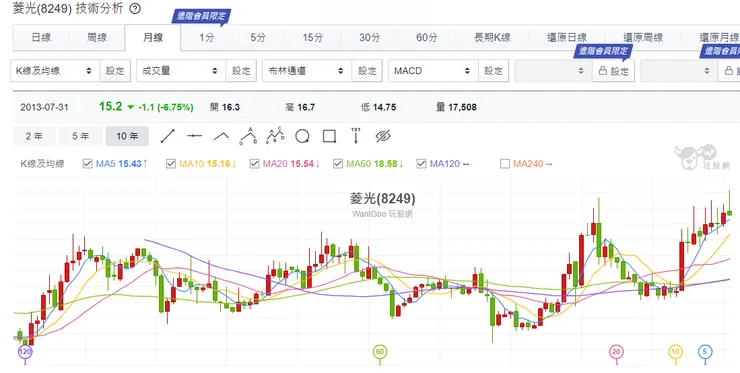Click the yellow 10 MA marker
This screenshot has height=373, width=740.
[675, 352]
